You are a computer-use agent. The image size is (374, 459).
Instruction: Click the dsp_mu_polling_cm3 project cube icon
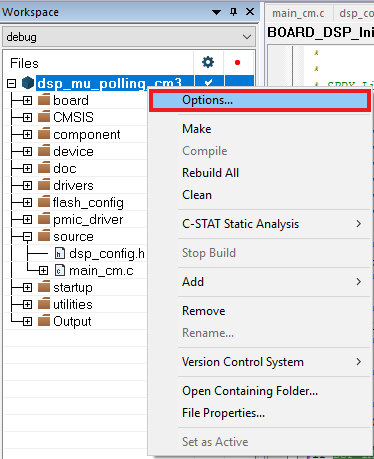28,83
